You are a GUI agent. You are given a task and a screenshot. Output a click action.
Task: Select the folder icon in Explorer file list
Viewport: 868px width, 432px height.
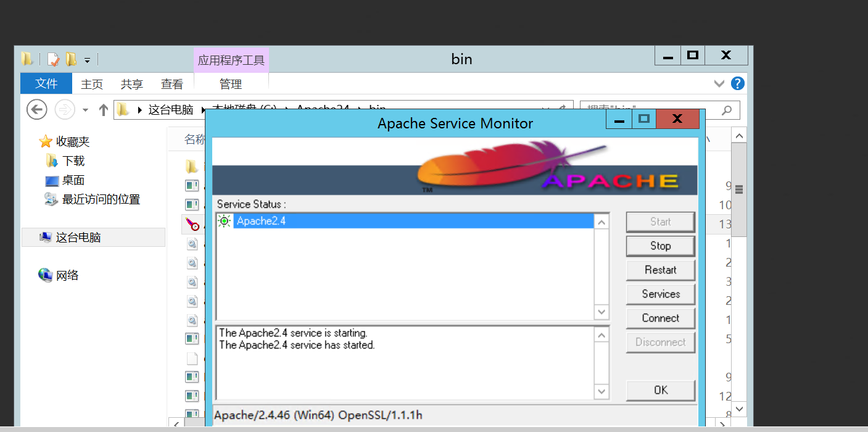click(192, 167)
